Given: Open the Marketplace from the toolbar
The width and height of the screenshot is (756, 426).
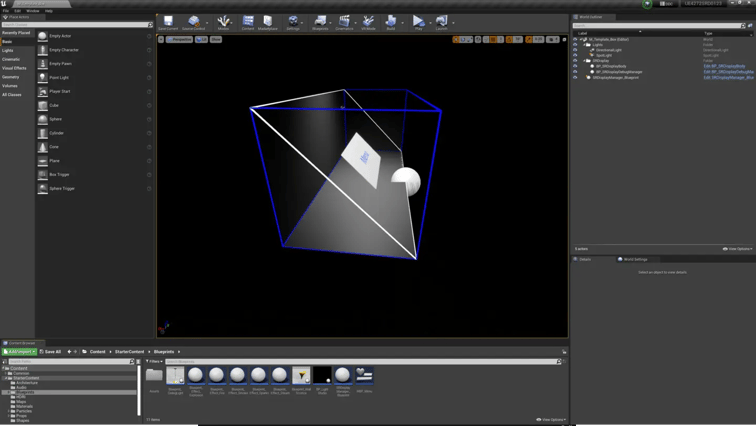Looking at the screenshot, I should [x=267, y=22].
